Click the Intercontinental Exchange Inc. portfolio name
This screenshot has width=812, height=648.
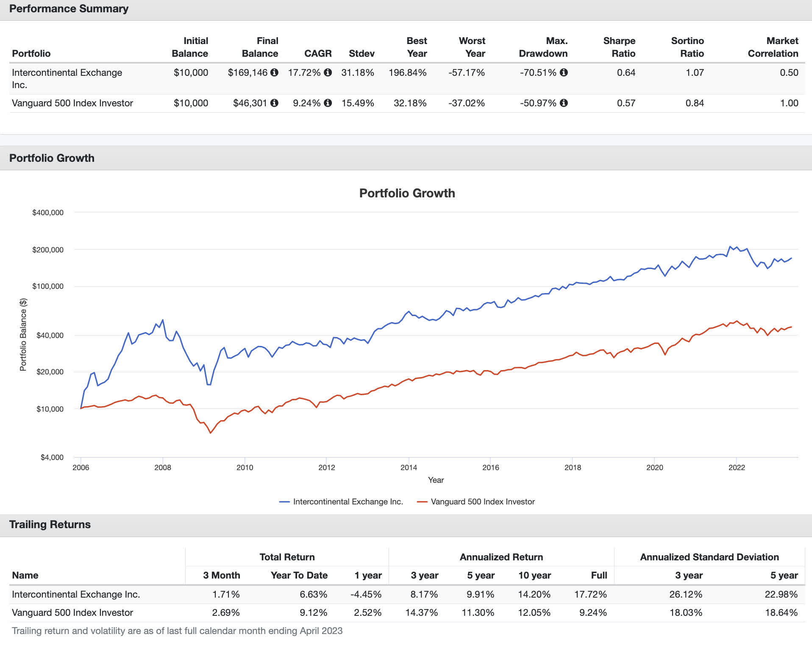67,72
